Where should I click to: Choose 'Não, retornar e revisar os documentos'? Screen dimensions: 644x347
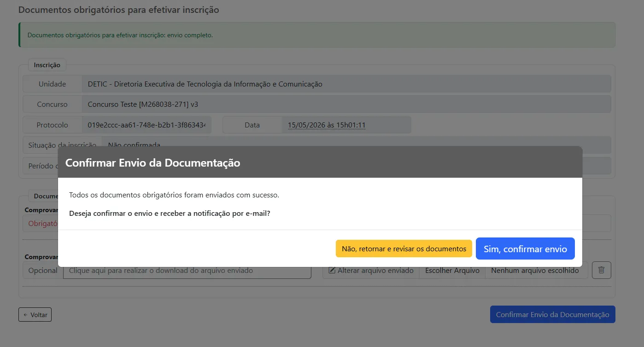pyautogui.click(x=404, y=249)
